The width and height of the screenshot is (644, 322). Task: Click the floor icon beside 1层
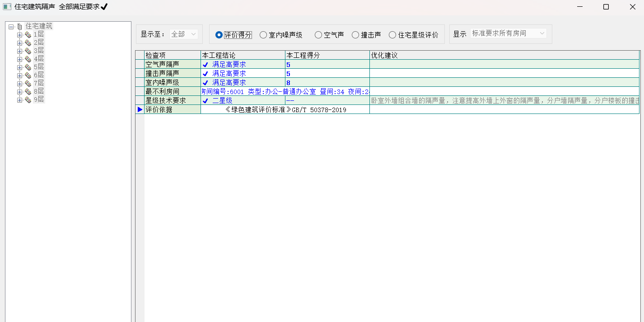28,35
